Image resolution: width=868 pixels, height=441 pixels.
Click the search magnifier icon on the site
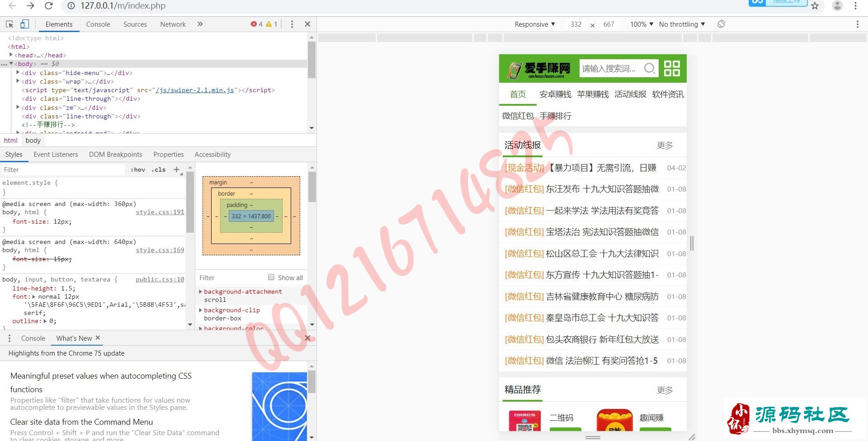tap(649, 68)
